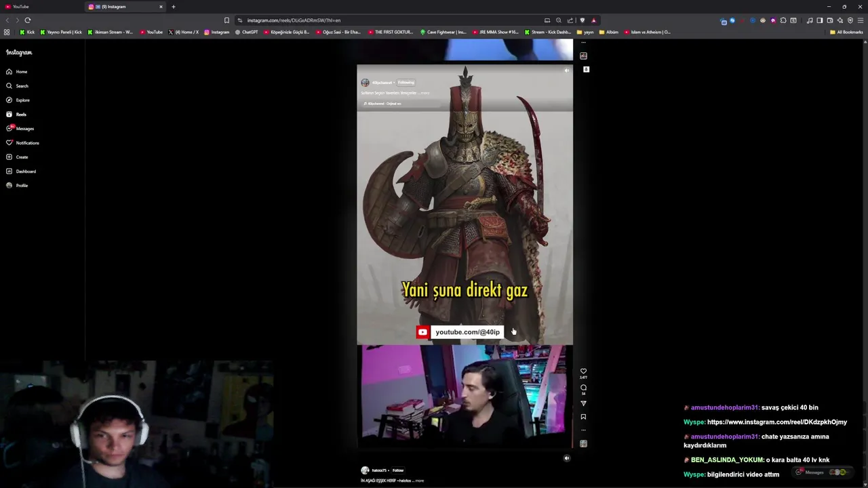This screenshot has width=868, height=488.
Task: Share the current reel with paper-plane icon
Action: (583, 403)
